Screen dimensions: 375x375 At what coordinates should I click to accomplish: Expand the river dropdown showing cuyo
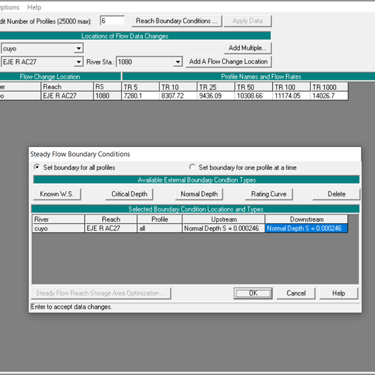(78, 49)
